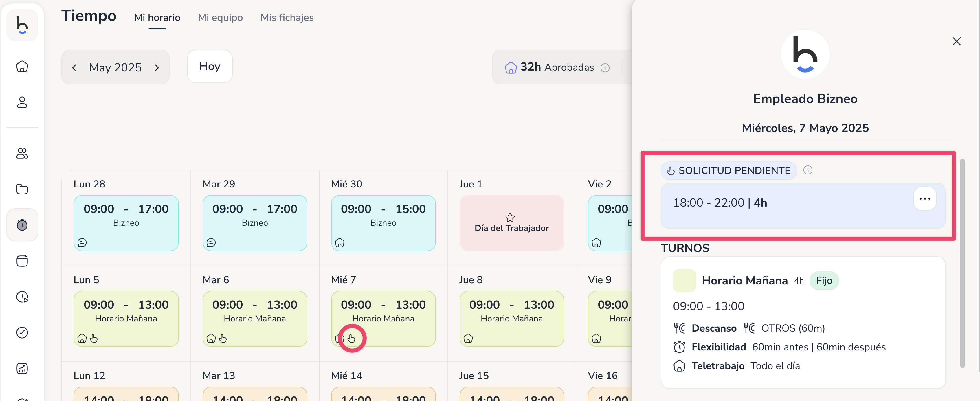The width and height of the screenshot is (980, 401).
Task: Click the side panel vertical scrollbar
Action: tap(962, 263)
